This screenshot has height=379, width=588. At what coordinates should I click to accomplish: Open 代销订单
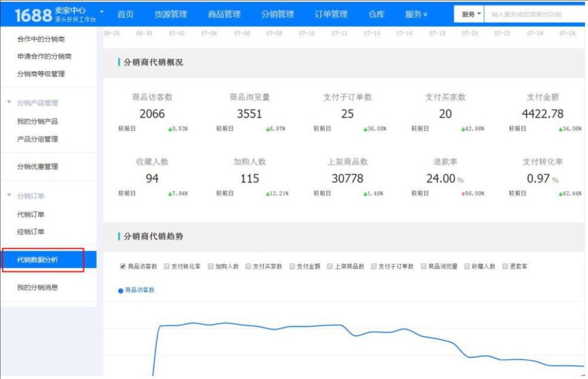coord(31,214)
